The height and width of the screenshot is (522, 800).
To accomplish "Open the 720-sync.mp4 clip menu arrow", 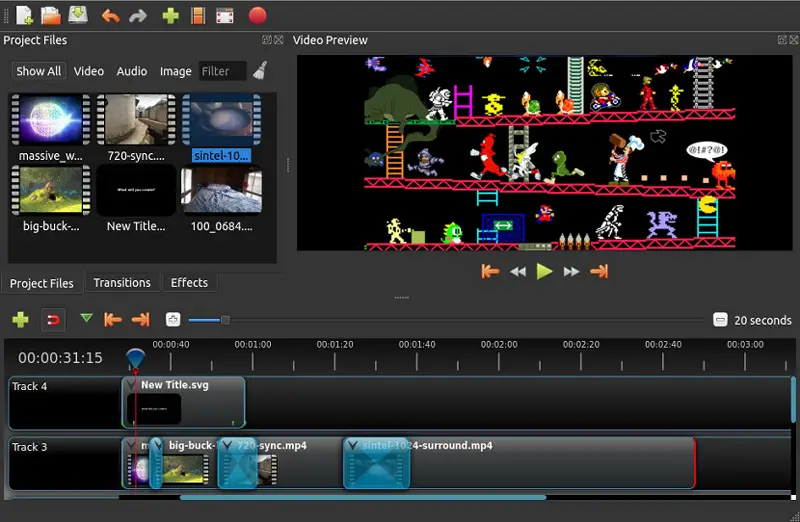I will (x=227, y=446).
